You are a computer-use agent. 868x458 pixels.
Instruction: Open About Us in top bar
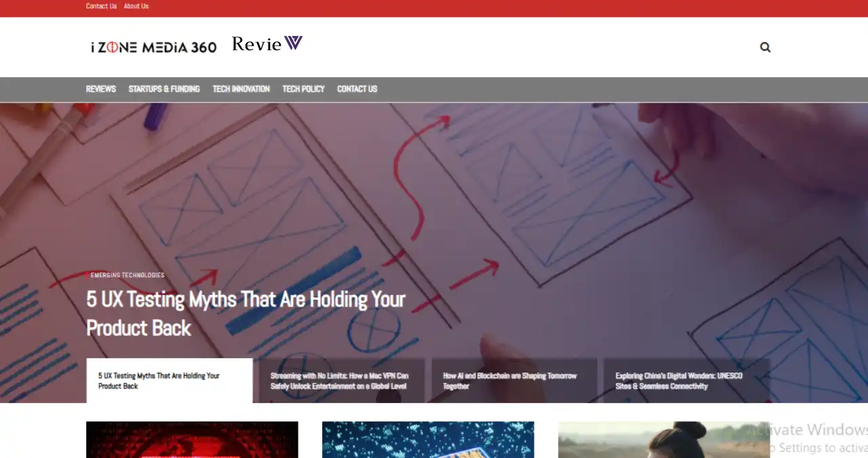(136, 6)
